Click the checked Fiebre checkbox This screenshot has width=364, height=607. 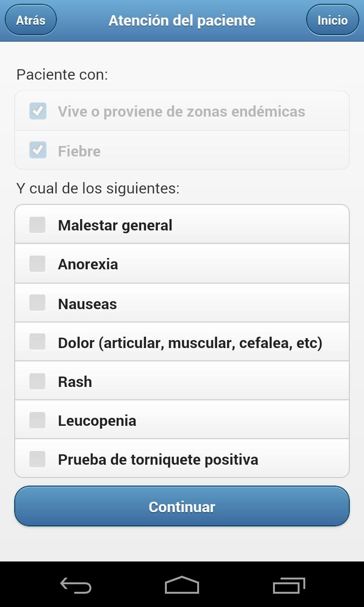[x=38, y=150]
